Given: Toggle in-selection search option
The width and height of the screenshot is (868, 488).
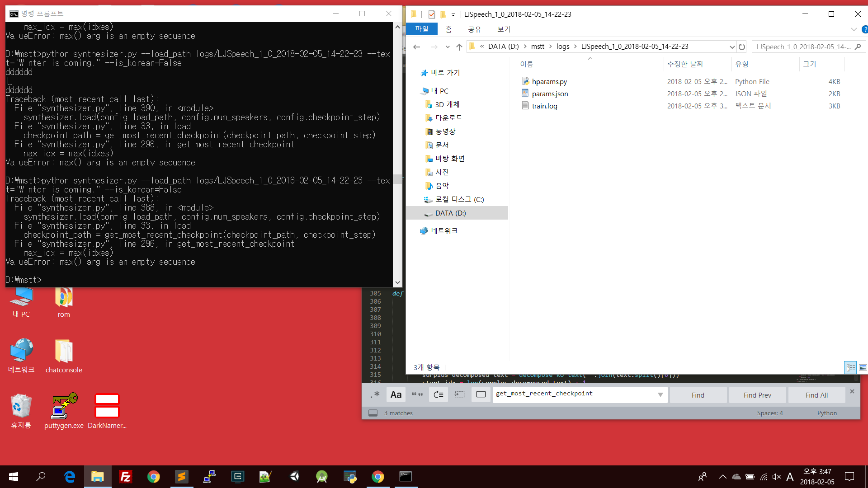Looking at the screenshot, I should (x=460, y=395).
